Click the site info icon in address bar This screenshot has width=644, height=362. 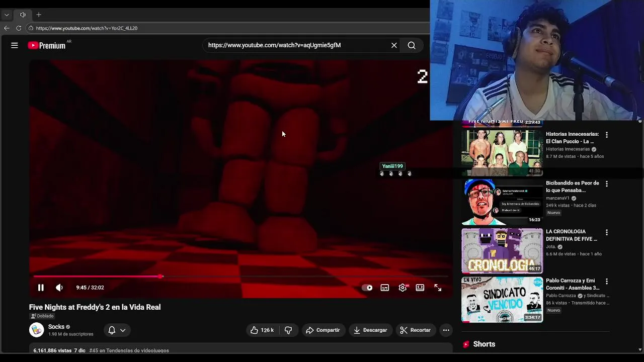tap(31, 28)
